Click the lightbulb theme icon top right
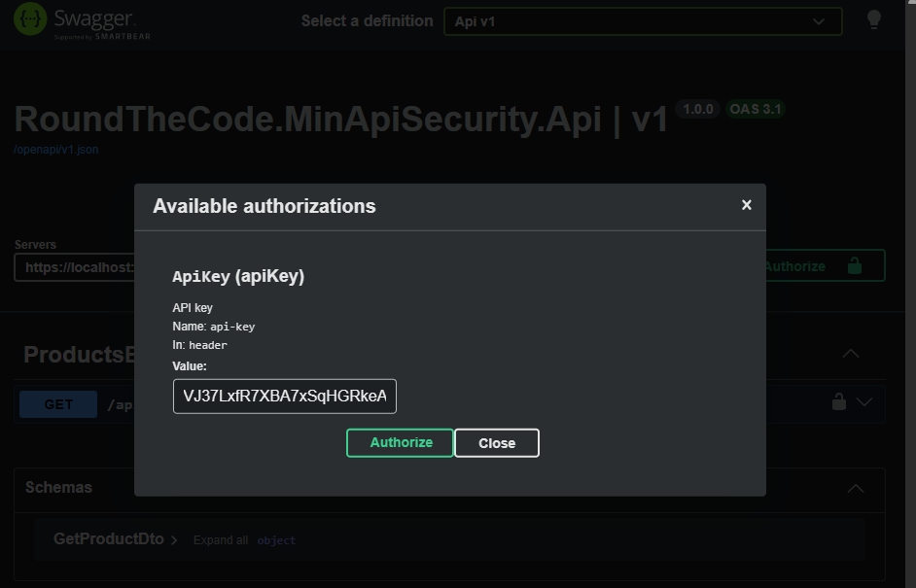Image resolution: width=916 pixels, height=588 pixels. click(x=873, y=18)
